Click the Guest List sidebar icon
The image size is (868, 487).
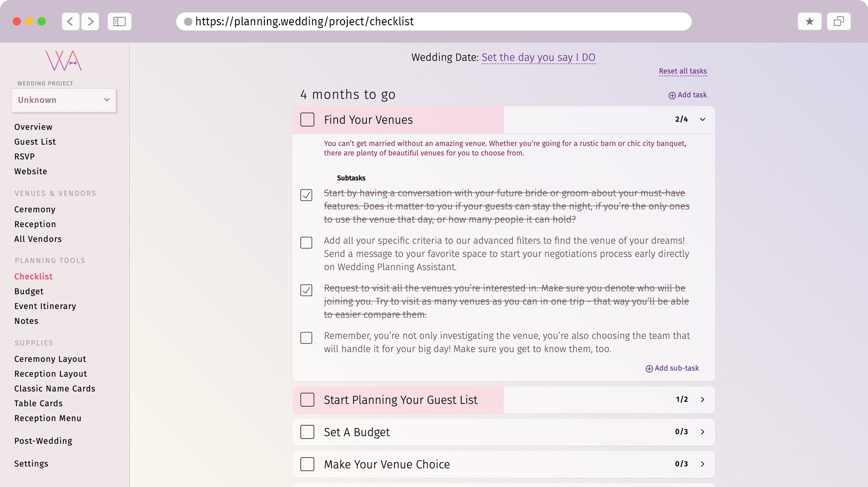click(35, 142)
